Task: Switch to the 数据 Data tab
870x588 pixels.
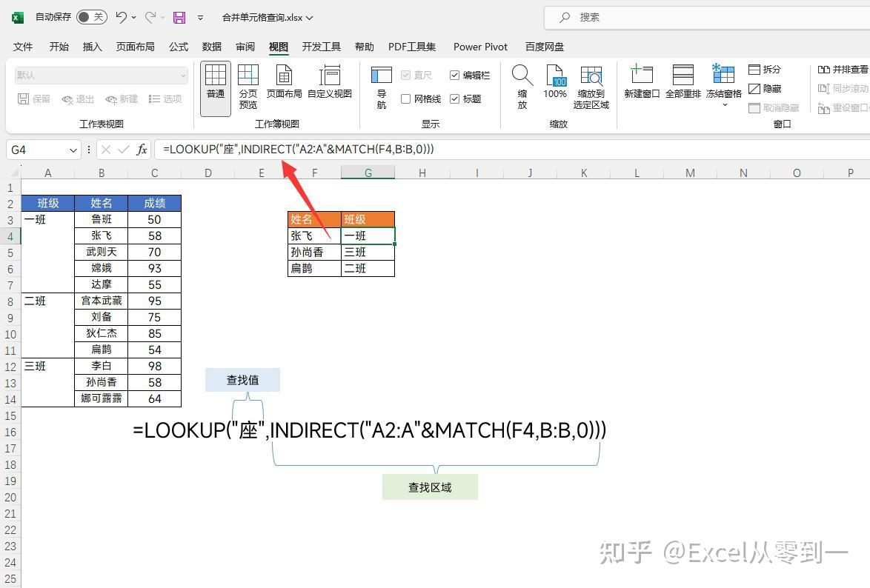Action: [x=211, y=47]
